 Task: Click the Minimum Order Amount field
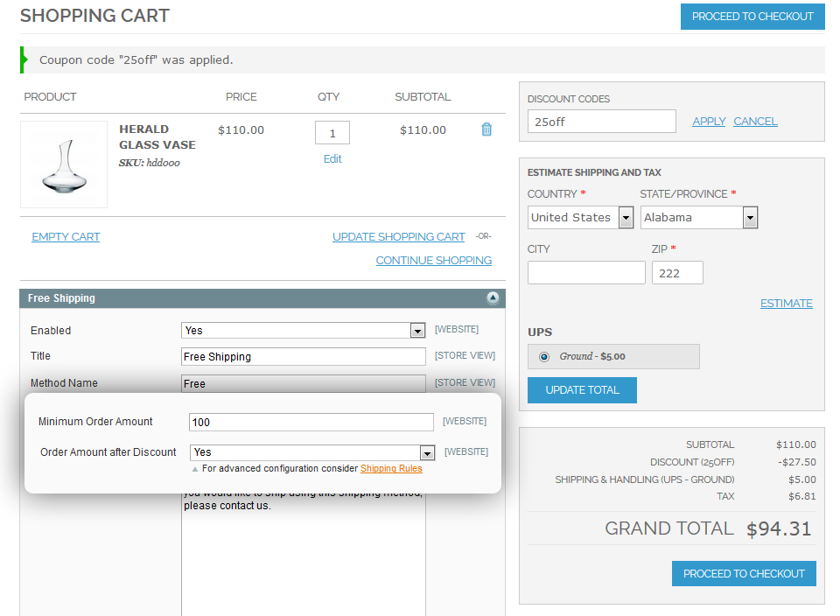(x=311, y=423)
